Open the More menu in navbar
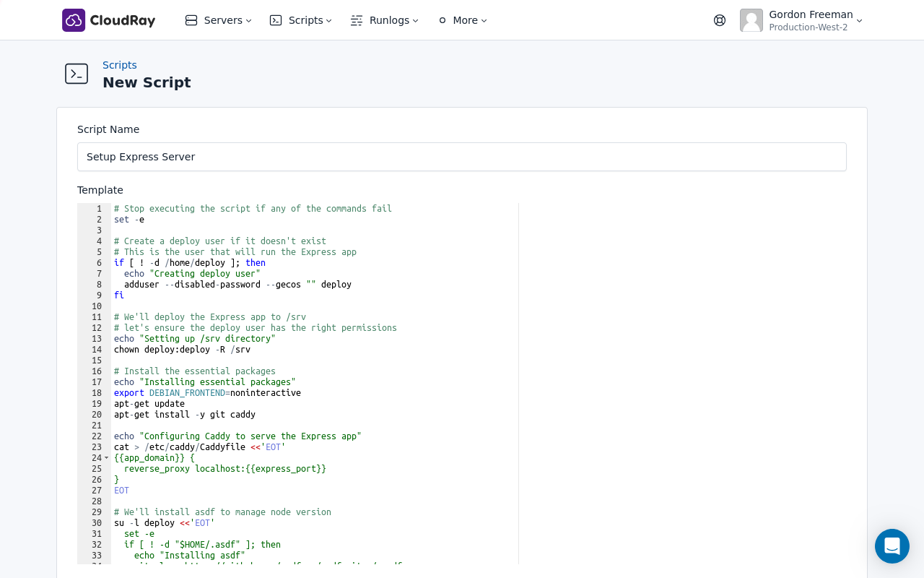Image resolution: width=924 pixels, height=578 pixels. click(x=465, y=20)
